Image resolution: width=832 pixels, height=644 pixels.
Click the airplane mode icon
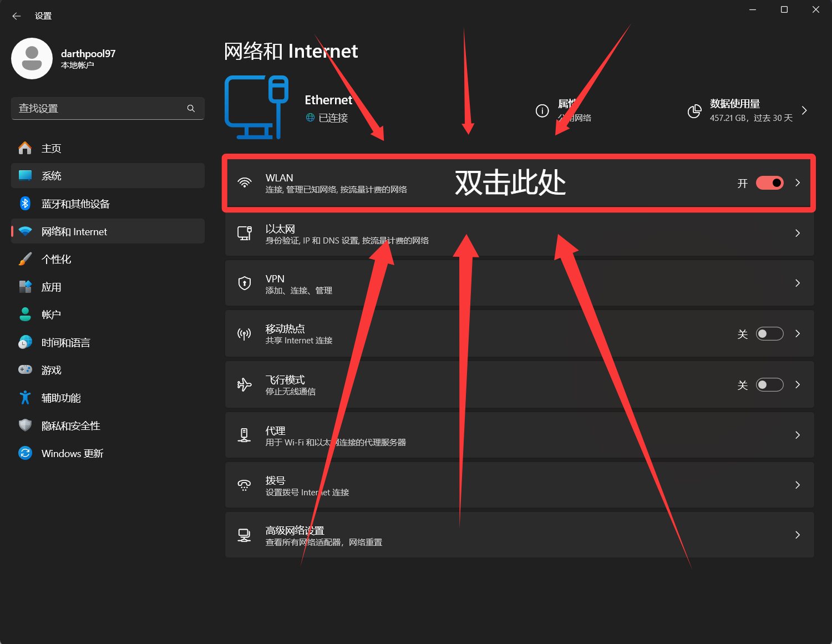[x=244, y=384]
